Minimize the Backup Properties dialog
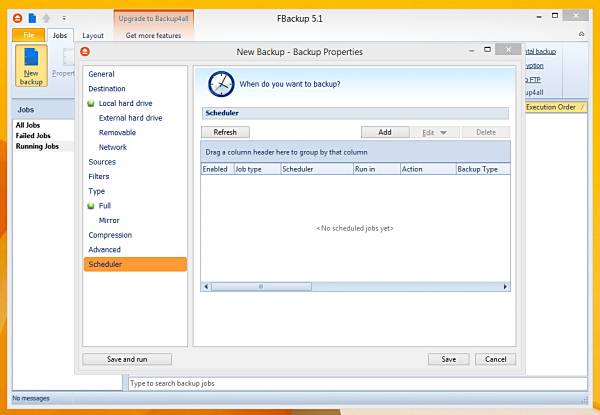This screenshot has width=600, height=415. [x=471, y=50]
